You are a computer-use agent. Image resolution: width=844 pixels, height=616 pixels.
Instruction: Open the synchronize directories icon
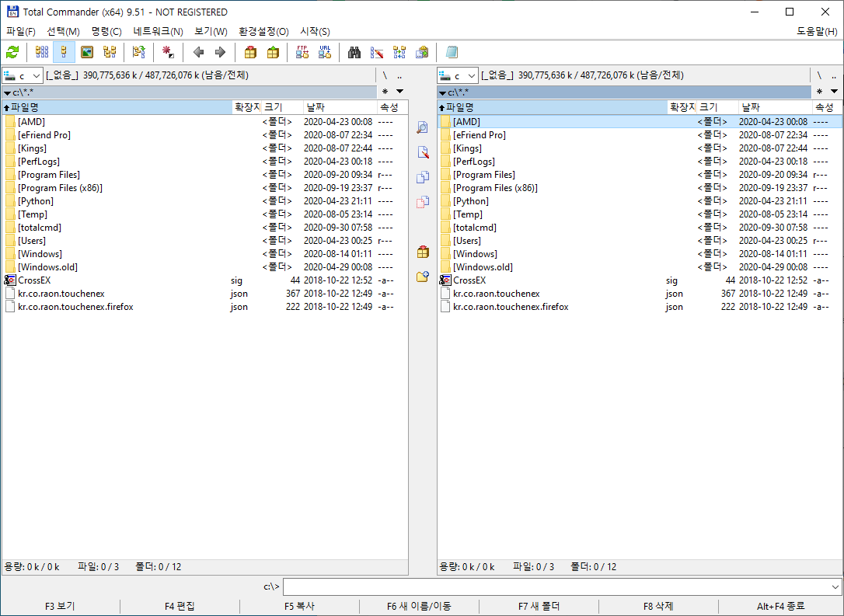[x=399, y=52]
